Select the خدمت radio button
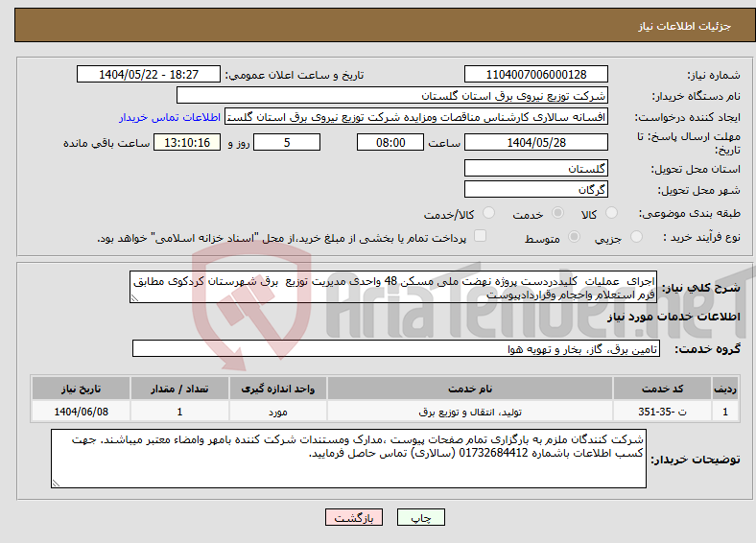756x543 pixels. [x=557, y=213]
